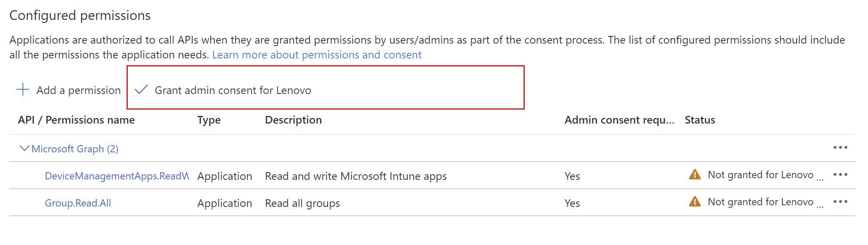Click the checkmark icon for Grant admin consent
This screenshot has width=868, height=245.
141,90
